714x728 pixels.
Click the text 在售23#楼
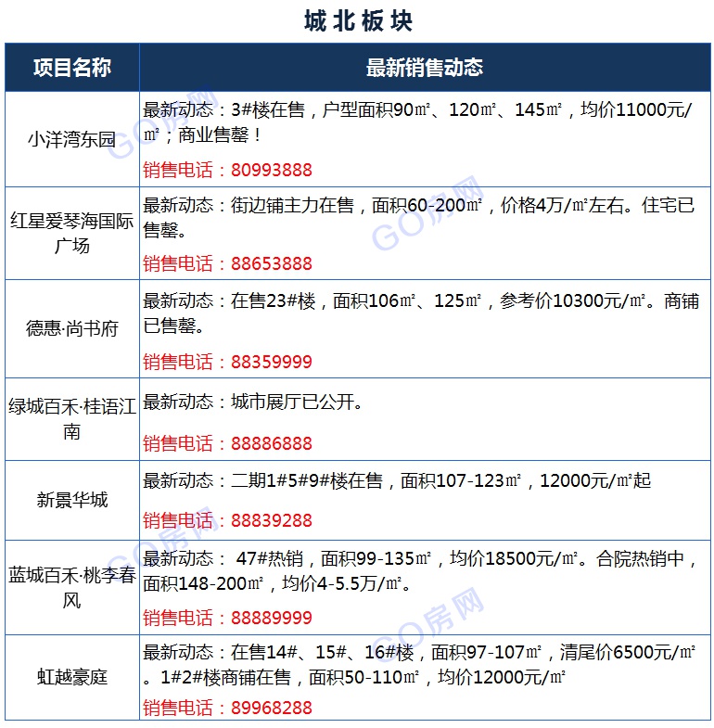274,300
